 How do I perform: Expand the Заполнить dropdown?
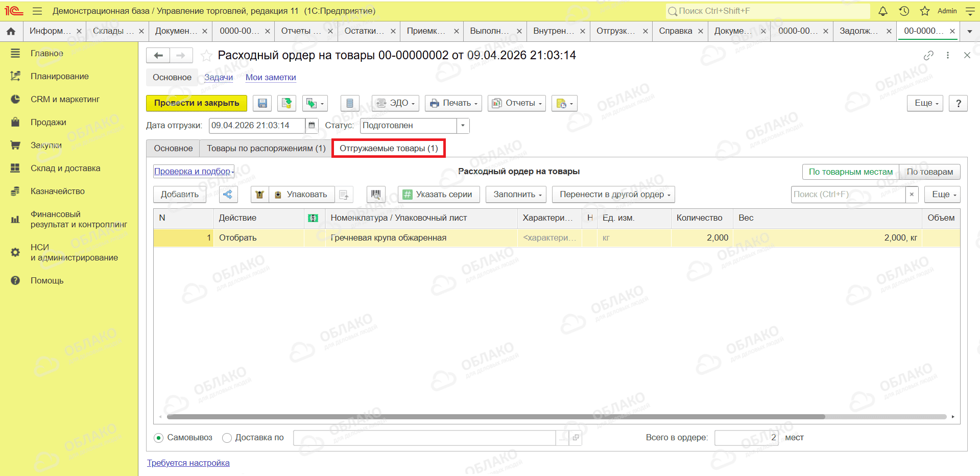click(516, 195)
